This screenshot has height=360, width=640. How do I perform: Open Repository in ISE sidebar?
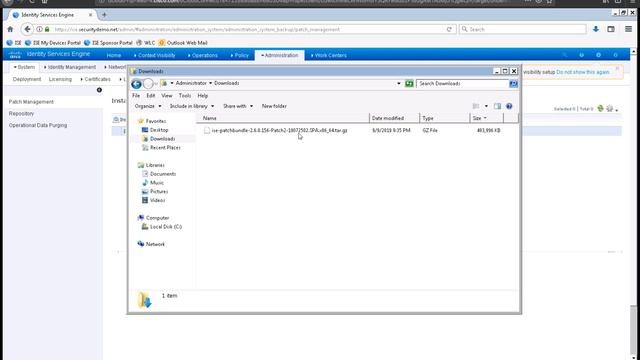click(21, 113)
